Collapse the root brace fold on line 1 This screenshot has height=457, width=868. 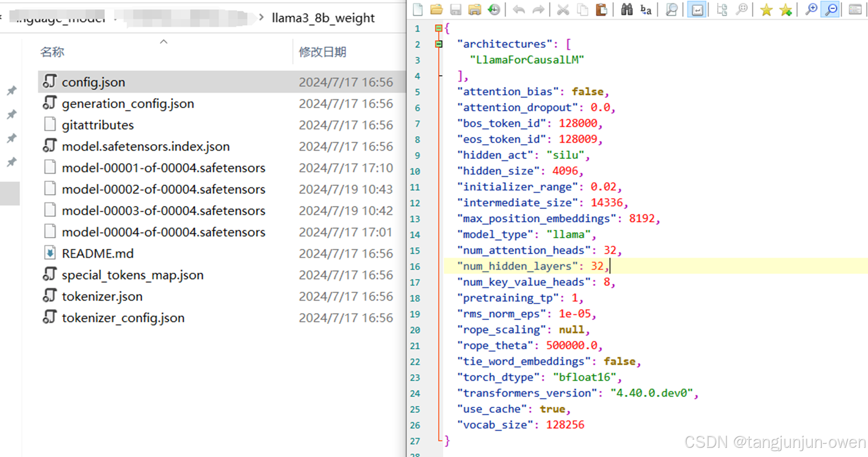[x=439, y=28]
